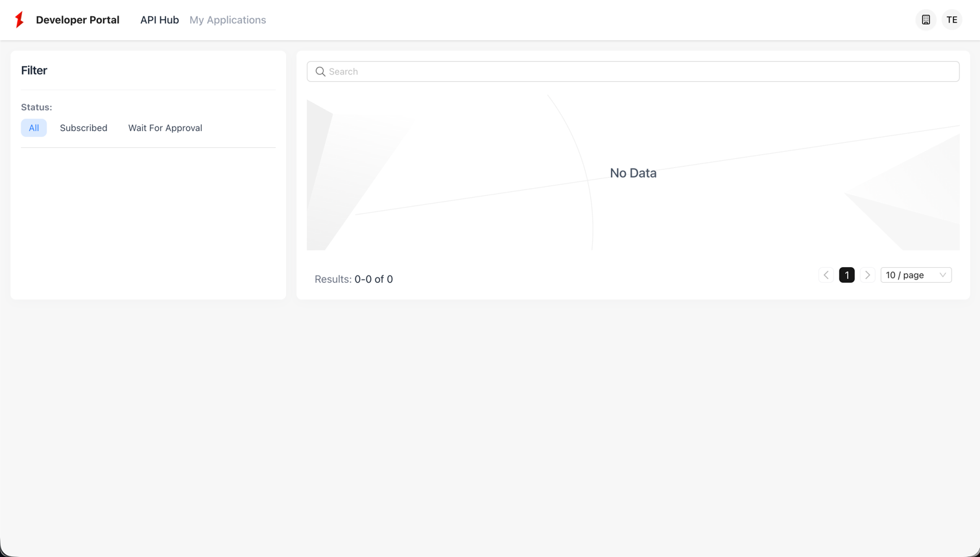Open the organization building icon
Viewport: 980px width, 557px height.
(x=926, y=19)
